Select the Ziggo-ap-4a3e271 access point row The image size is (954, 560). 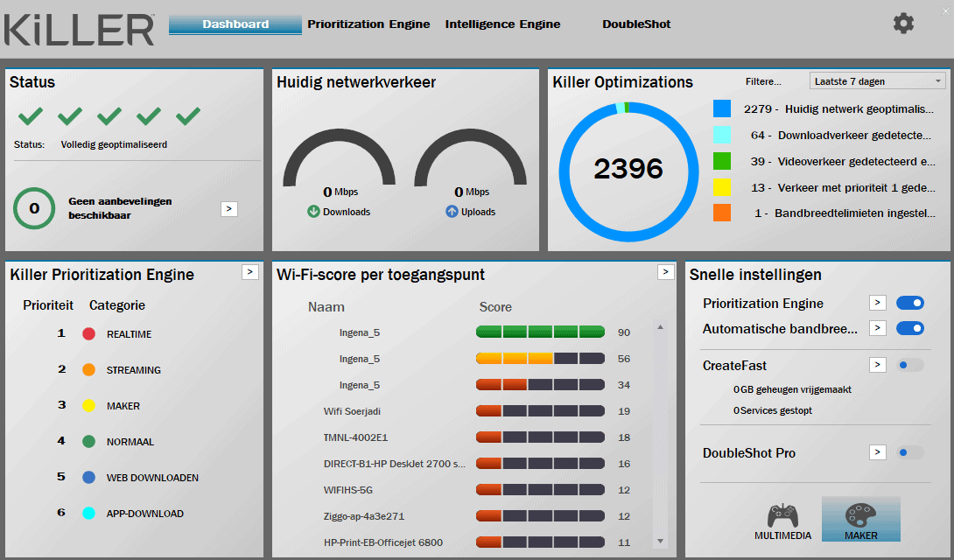[476, 515]
